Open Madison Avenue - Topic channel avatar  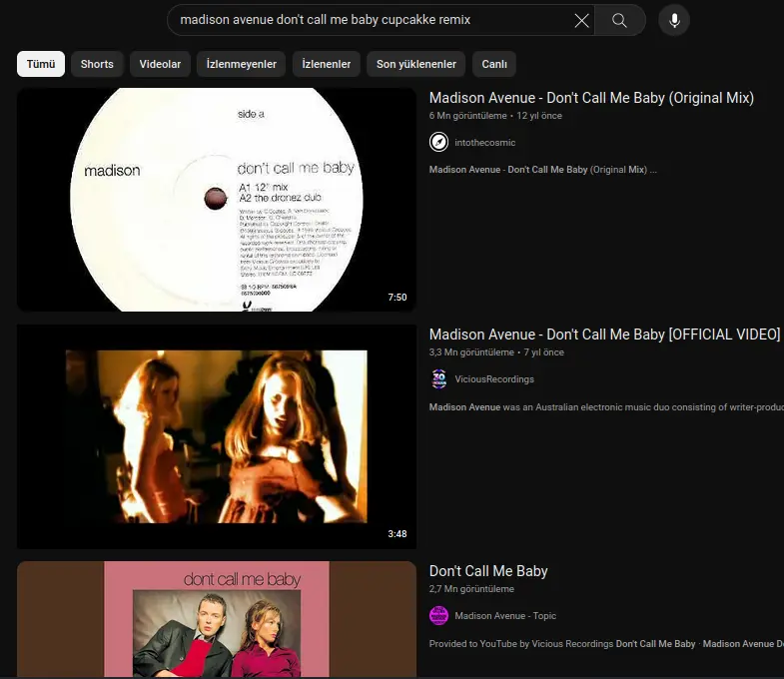[x=438, y=615]
